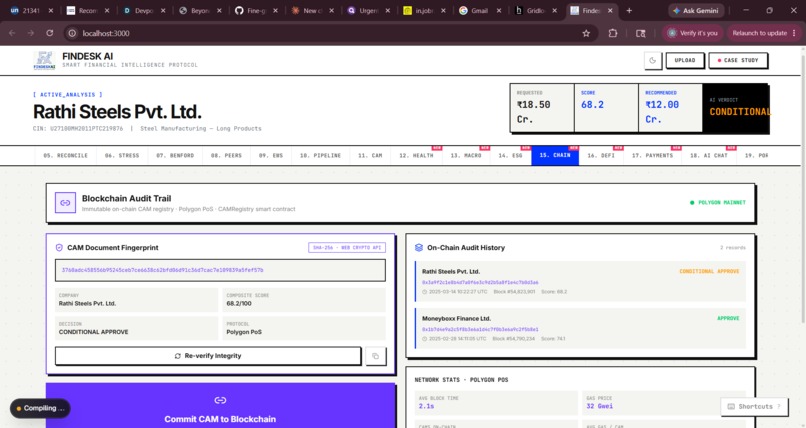Click the localhost:3000 address bar
806x428 pixels.
coord(329,33)
